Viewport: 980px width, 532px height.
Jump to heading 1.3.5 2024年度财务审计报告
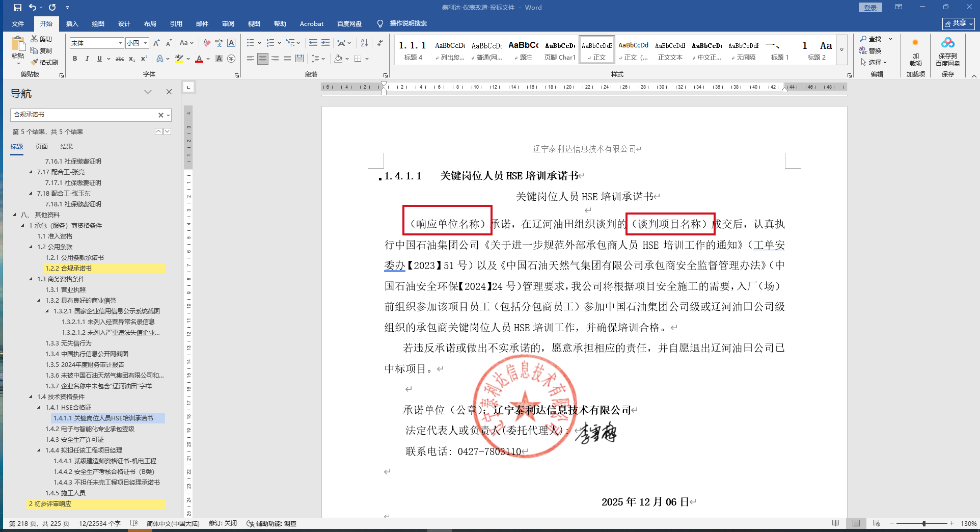85,365
